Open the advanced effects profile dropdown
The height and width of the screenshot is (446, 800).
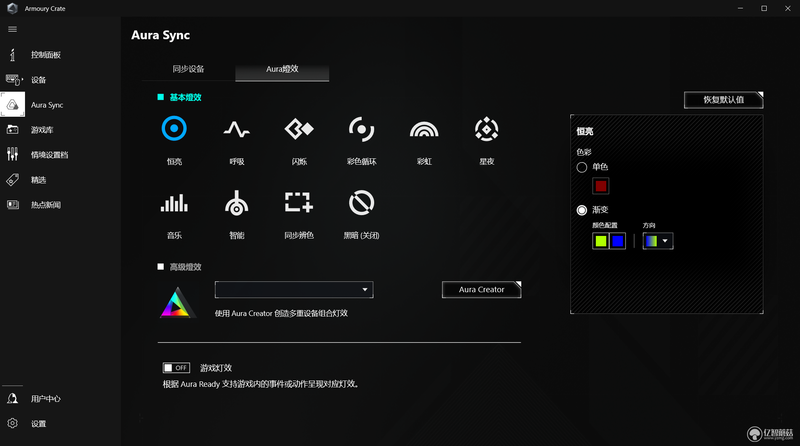(294, 289)
